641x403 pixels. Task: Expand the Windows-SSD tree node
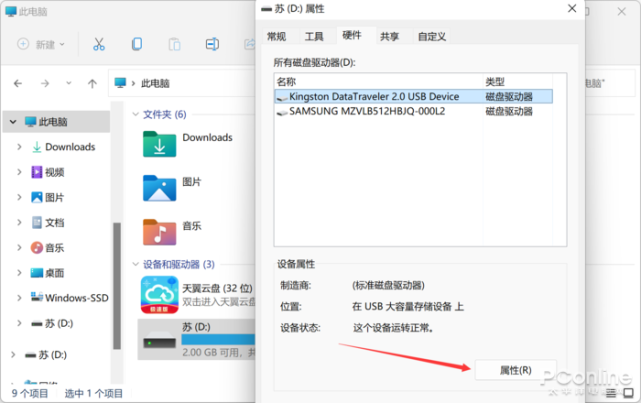click(19, 298)
